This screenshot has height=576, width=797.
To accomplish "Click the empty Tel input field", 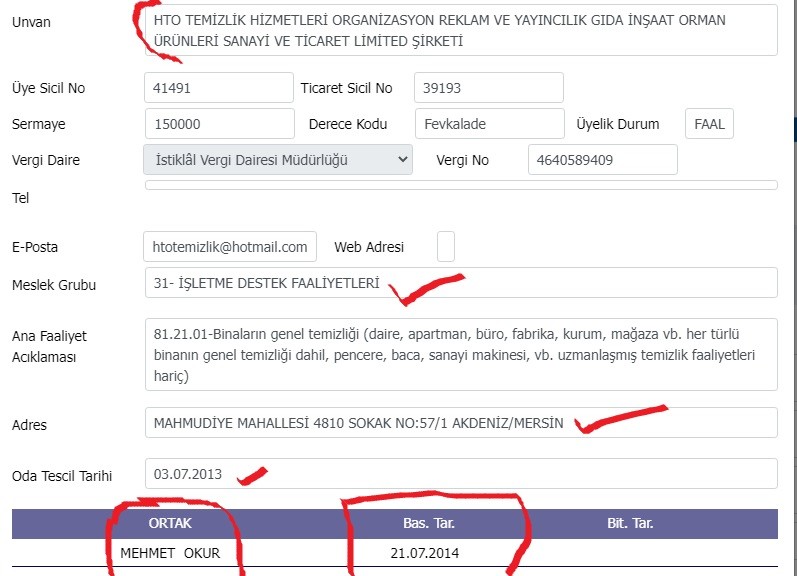I will click(x=461, y=185).
